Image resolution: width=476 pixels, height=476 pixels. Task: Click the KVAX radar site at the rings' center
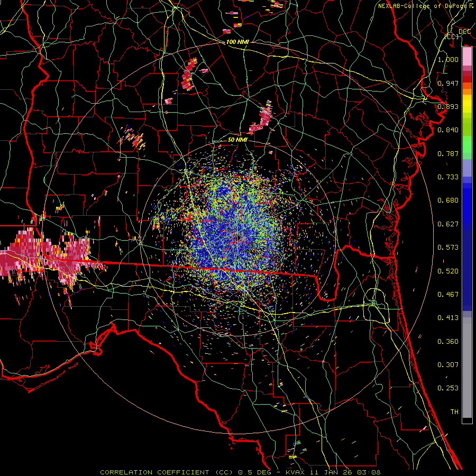click(237, 237)
